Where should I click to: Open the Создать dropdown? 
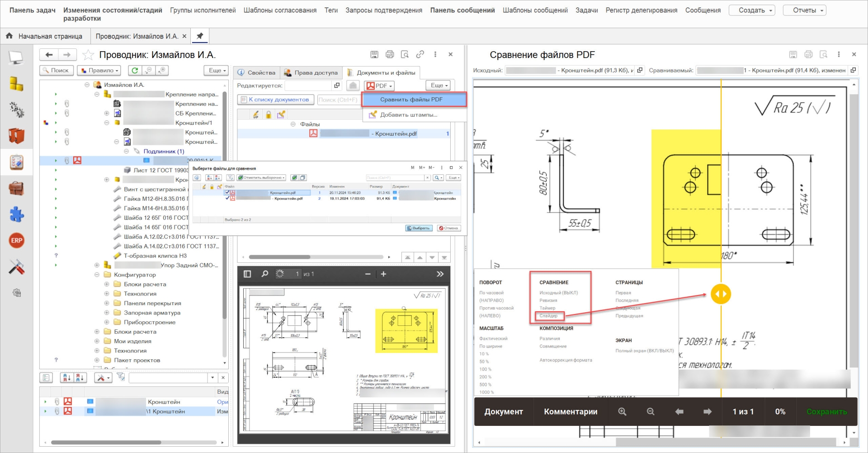752,10
